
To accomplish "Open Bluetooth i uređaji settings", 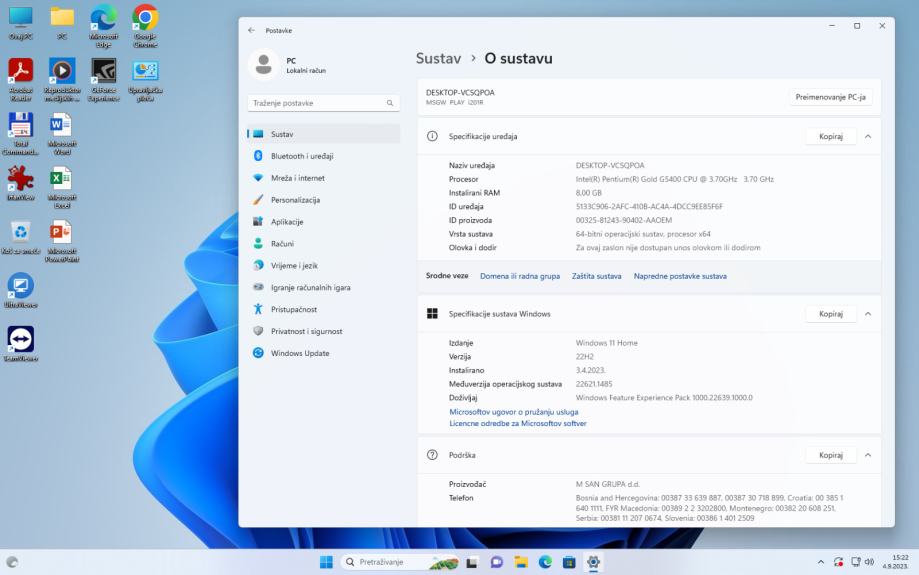I will click(301, 156).
